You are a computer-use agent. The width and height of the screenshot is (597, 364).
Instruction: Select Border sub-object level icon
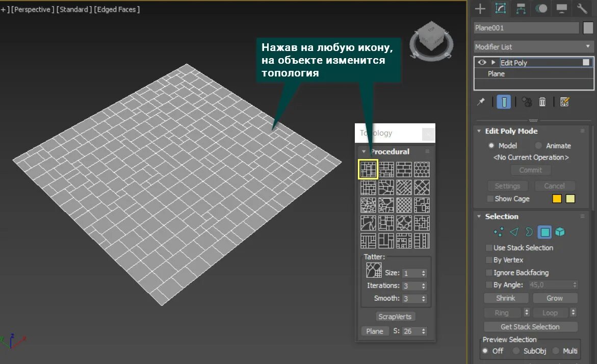[529, 232]
